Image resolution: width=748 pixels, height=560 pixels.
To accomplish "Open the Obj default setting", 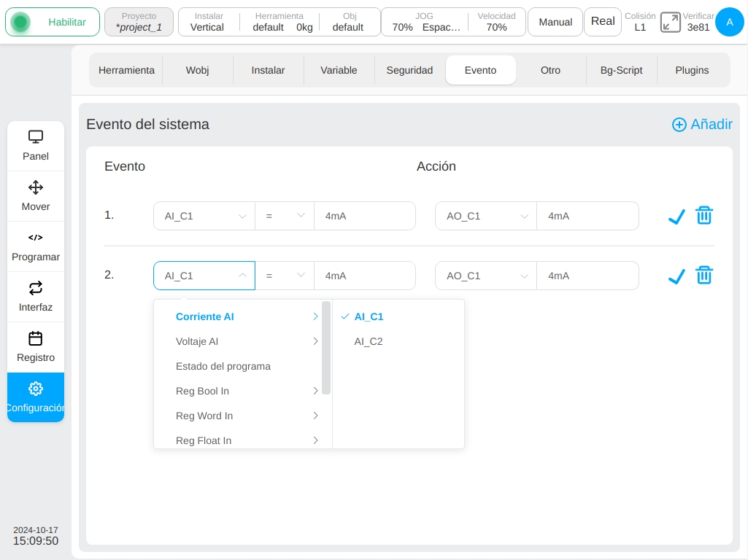I will tap(350, 22).
